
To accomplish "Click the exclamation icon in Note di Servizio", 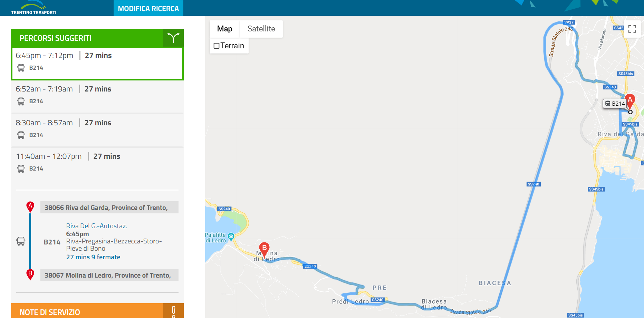I will [173, 311].
